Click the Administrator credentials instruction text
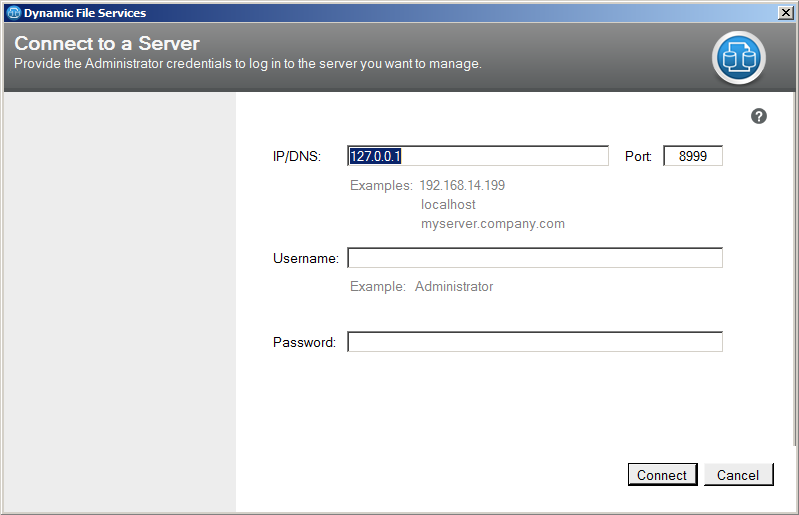The height and width of the screenshot is (515, 799). pos(248,64)
